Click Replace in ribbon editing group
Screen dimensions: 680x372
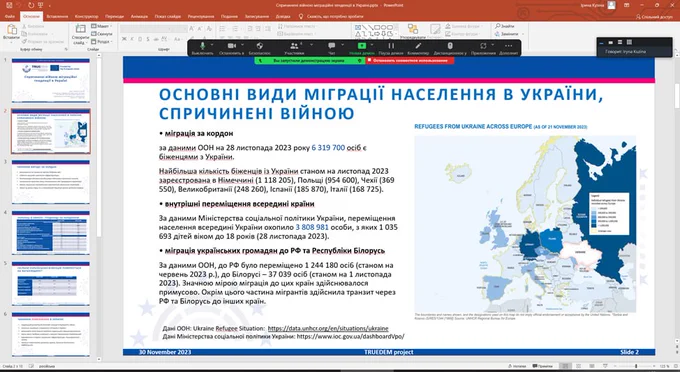coord(507,34)
